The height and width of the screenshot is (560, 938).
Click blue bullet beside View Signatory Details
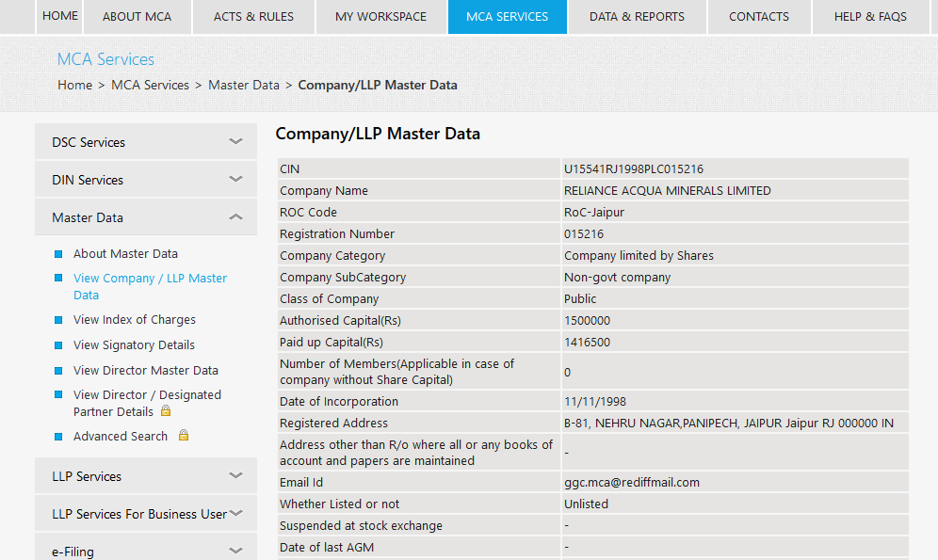point(58,344)
